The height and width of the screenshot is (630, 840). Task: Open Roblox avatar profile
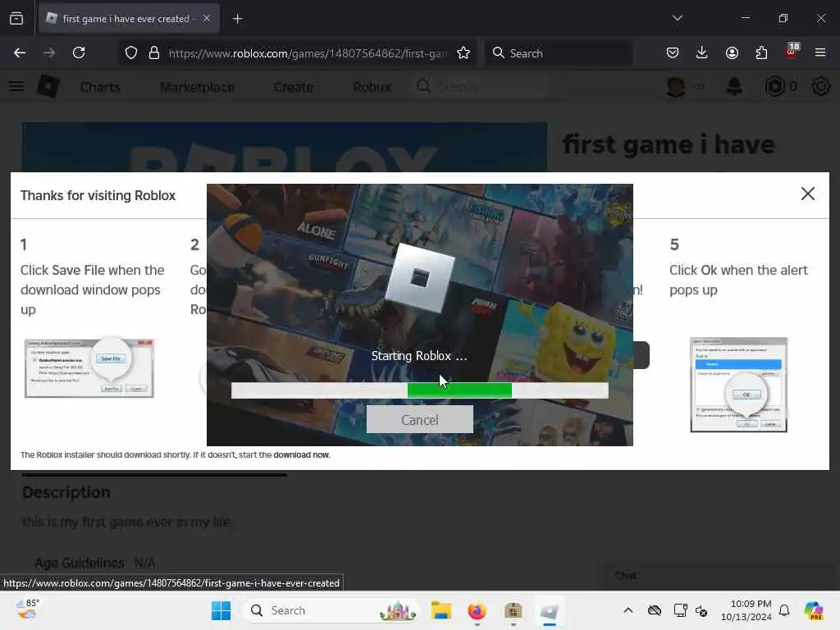[676, 86]
